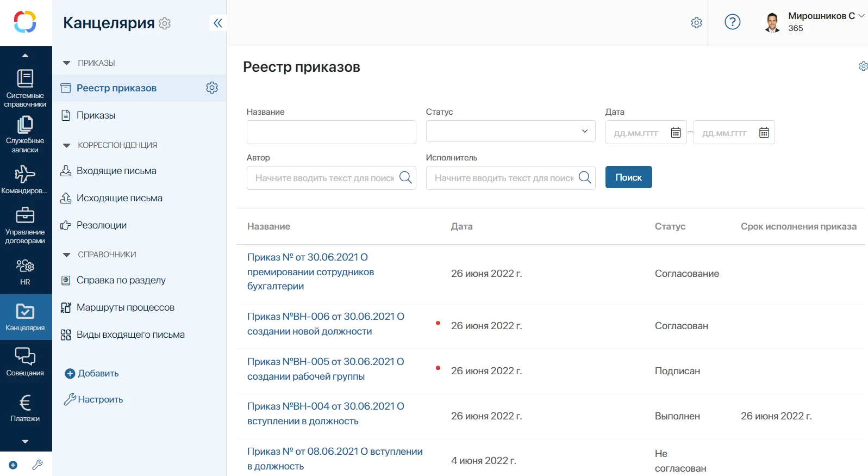Image resolution: width=868 pixels, height=476 pixels.
Task: Open Служебные записки module
Action: pos(25,133)
